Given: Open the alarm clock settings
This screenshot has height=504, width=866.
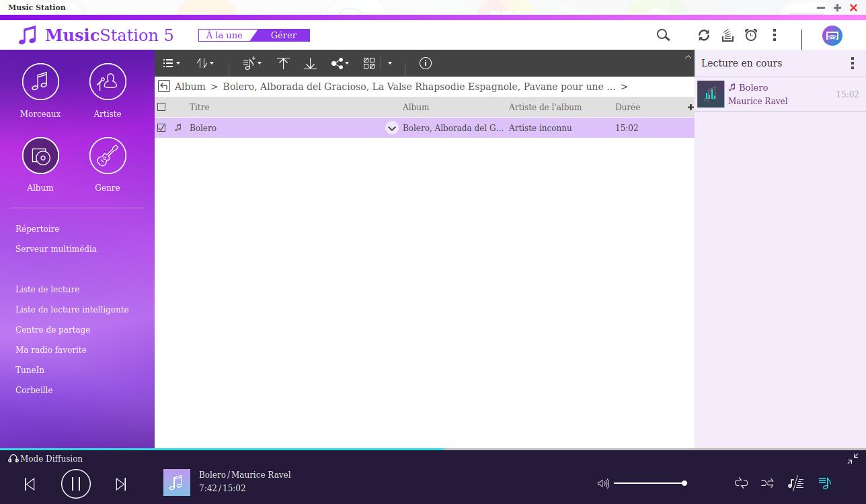Looking at the screenshot, I should [751, 35].
